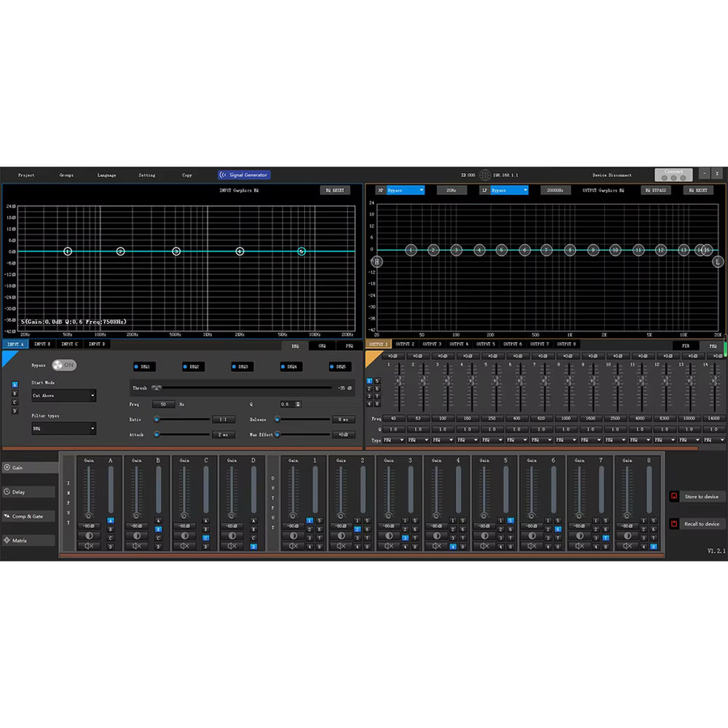Image resolution: width=728 pixels, height=728 pixels.
Task: Open the Filter types dropdown
Action: click(64, 429)
